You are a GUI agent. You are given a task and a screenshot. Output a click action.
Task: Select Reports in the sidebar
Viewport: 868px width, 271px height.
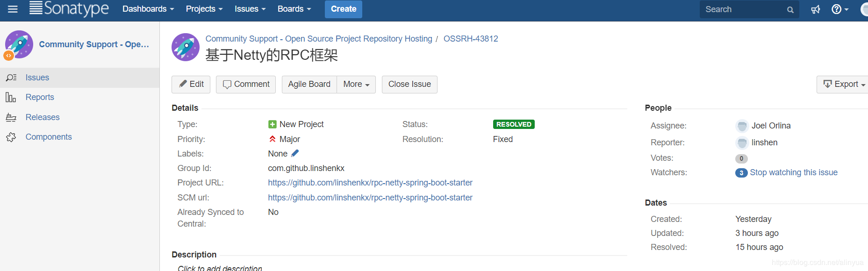(x=79, y=97)
